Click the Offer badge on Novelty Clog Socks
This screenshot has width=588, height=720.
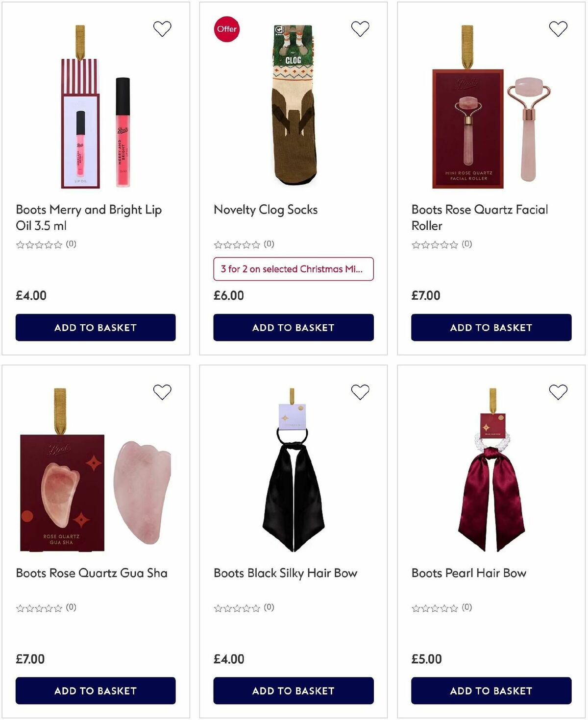[x=226, y=29]
